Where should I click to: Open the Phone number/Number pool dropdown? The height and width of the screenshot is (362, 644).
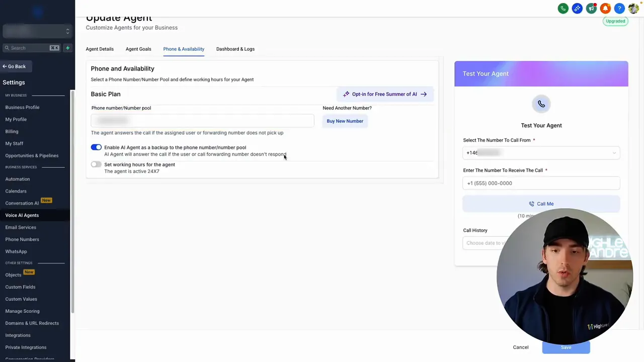pyautogui.click(x=202, y=121)
